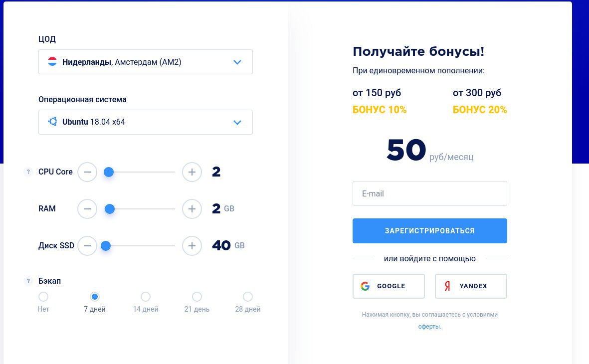Open the Бэкап help question mark
Image resolution: width=589 pixels, height=364 pixels.
(28, 281)
